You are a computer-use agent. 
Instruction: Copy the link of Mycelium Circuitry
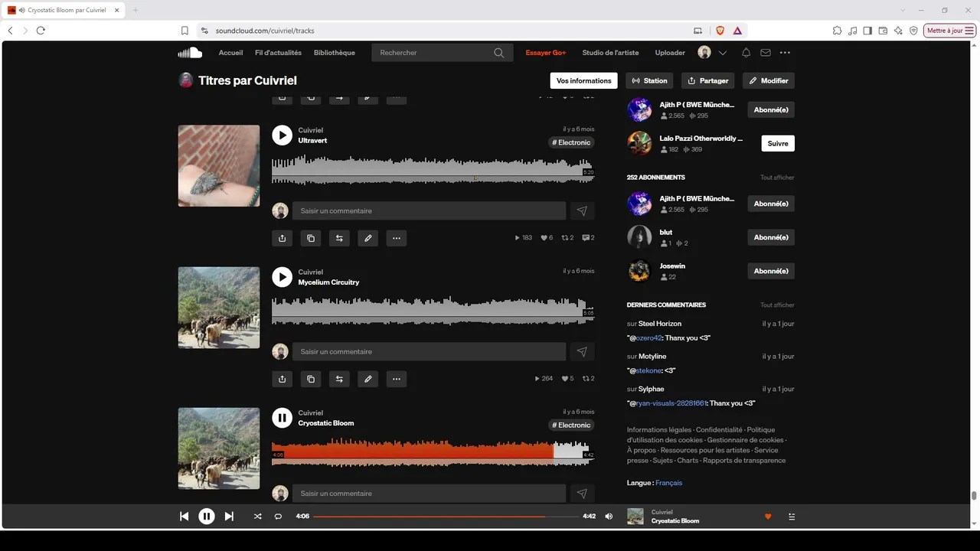tap(310, 379)
